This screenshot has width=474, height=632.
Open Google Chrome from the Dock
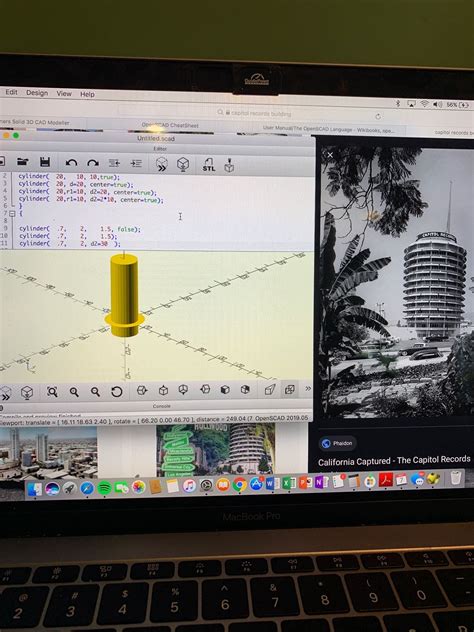click(x=239, y=484)
